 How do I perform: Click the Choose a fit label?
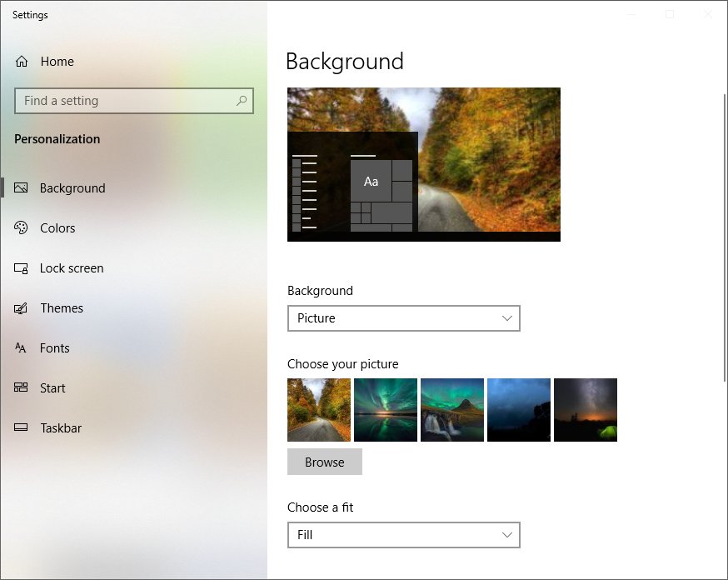pyautogui.click(x=321, y=507)
